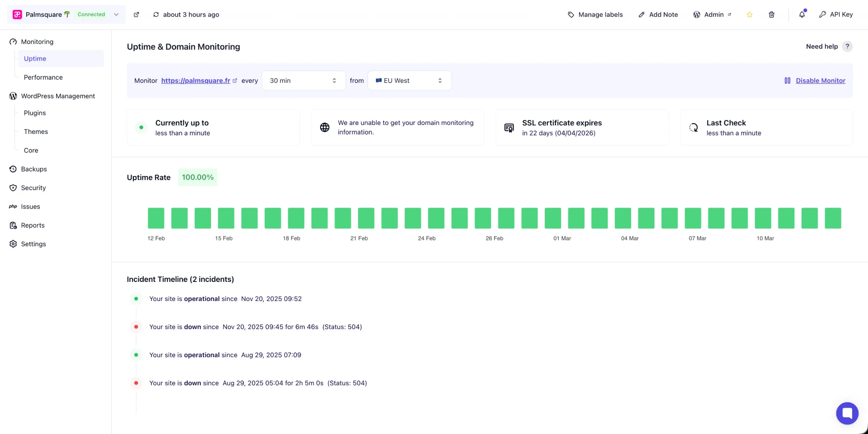Image resolution: width=868 pixels, height=434 pixels.
Task: Open the API Key option
Action: (x=836, y=14)
